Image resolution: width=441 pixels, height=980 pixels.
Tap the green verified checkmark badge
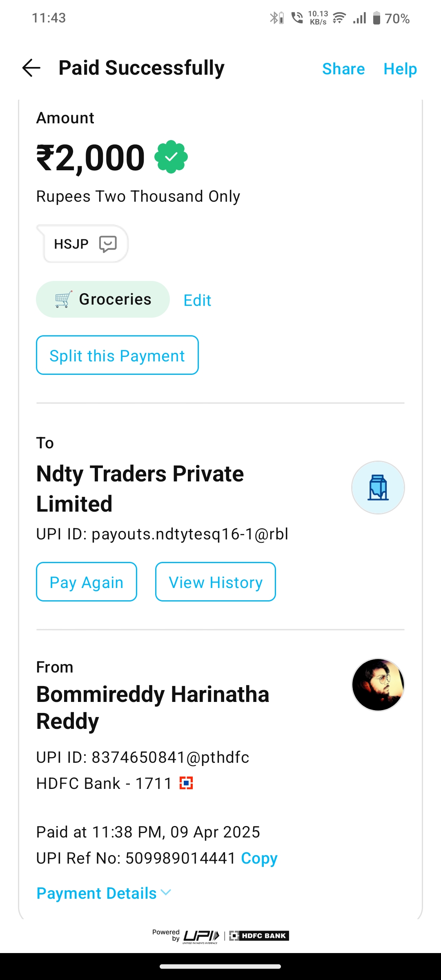[x=171, y=157]
